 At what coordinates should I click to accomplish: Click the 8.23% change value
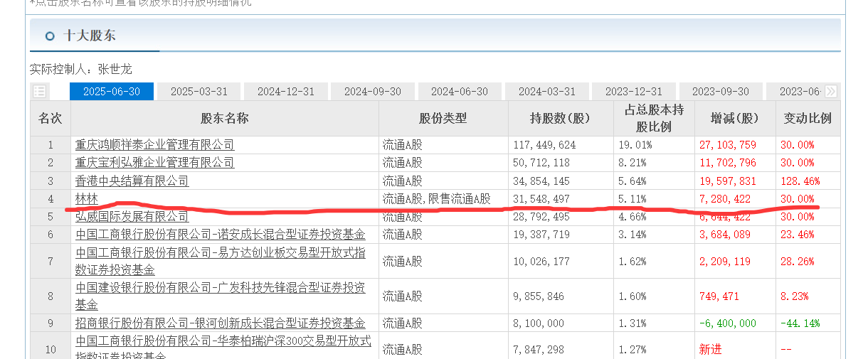pyautogui.click(x=795, y=296)
